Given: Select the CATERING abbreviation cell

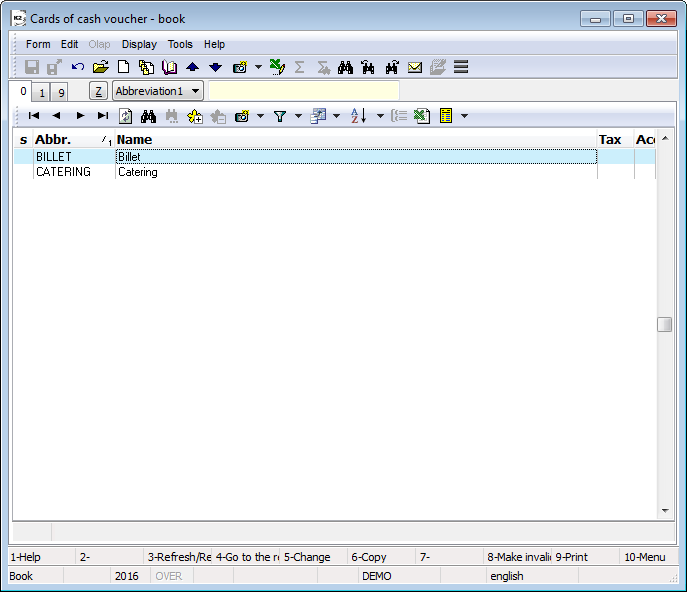Looking at the screenshot, I should (74, 172).
